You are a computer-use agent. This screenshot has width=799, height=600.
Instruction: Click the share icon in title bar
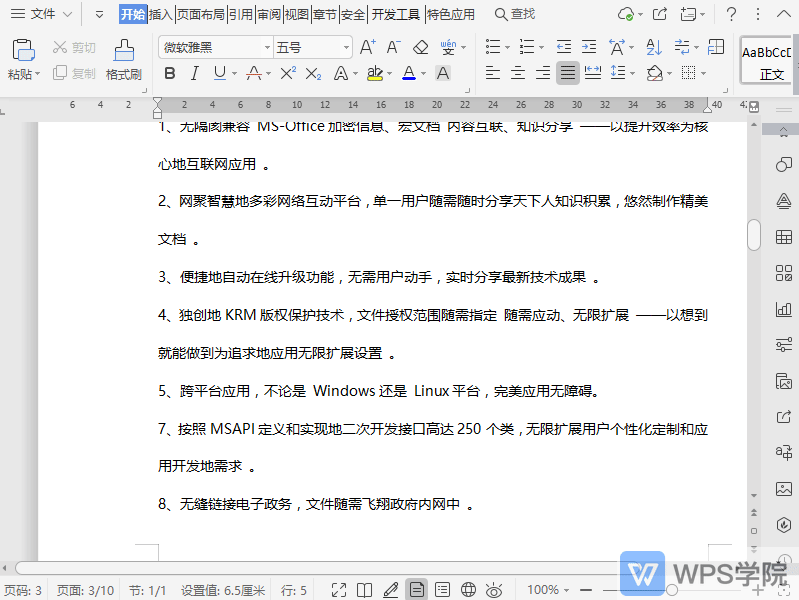660,14
